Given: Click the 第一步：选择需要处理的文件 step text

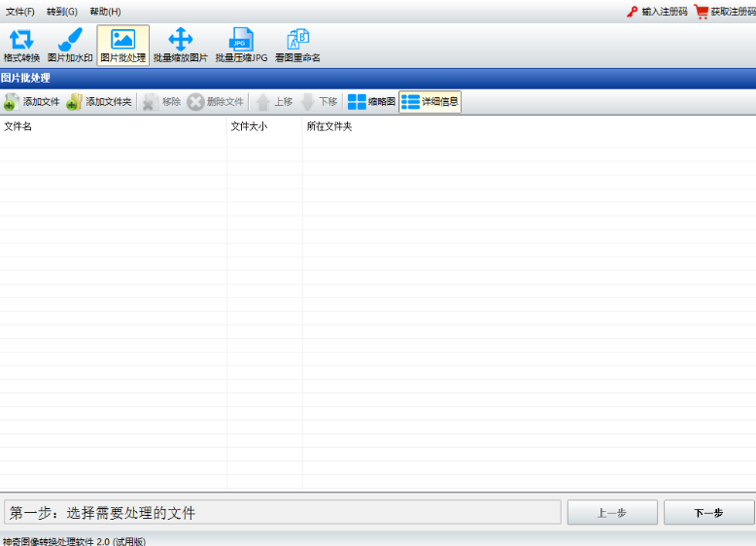Looking at the screenshot, I should point(102,513).
